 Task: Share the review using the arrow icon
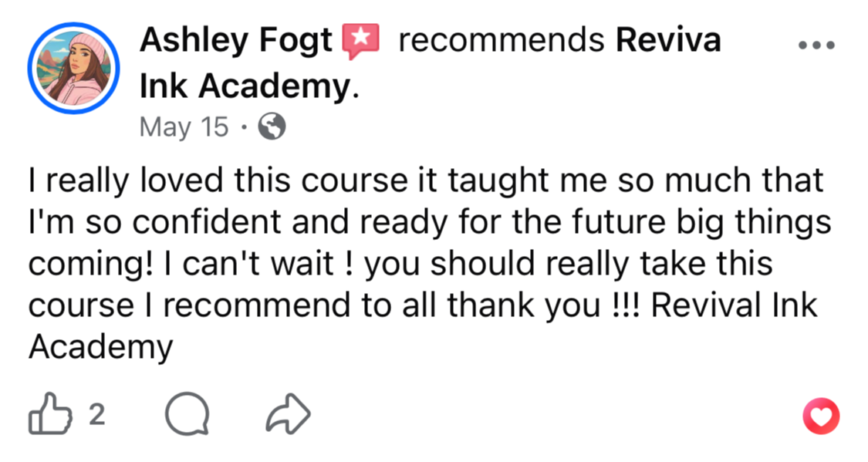(x=288, y=416)
